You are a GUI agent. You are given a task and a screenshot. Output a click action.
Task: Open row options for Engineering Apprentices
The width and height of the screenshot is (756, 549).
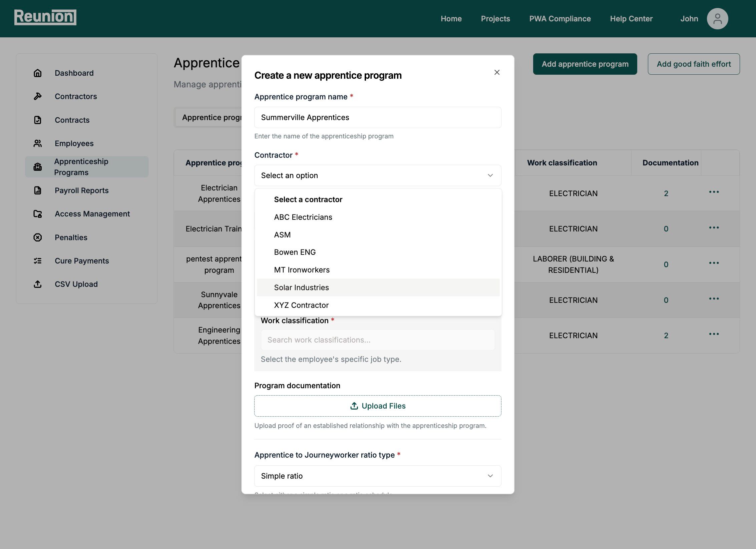714,334
